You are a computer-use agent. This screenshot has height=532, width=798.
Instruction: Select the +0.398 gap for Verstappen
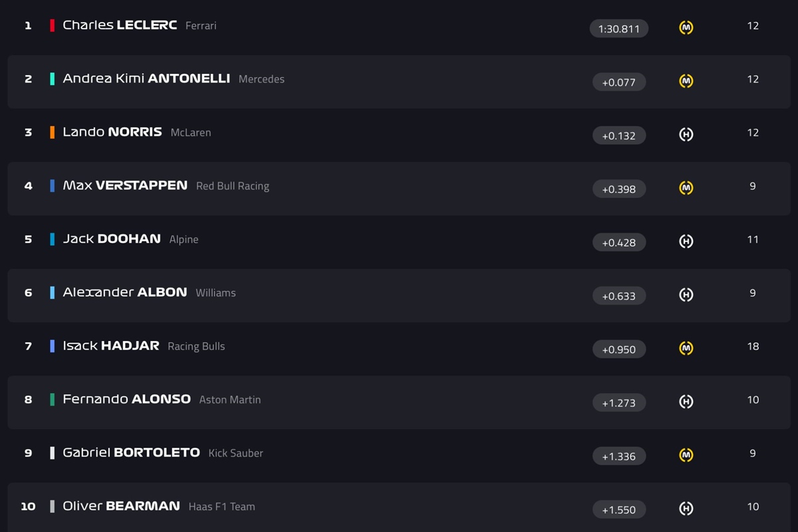(619, 189)
